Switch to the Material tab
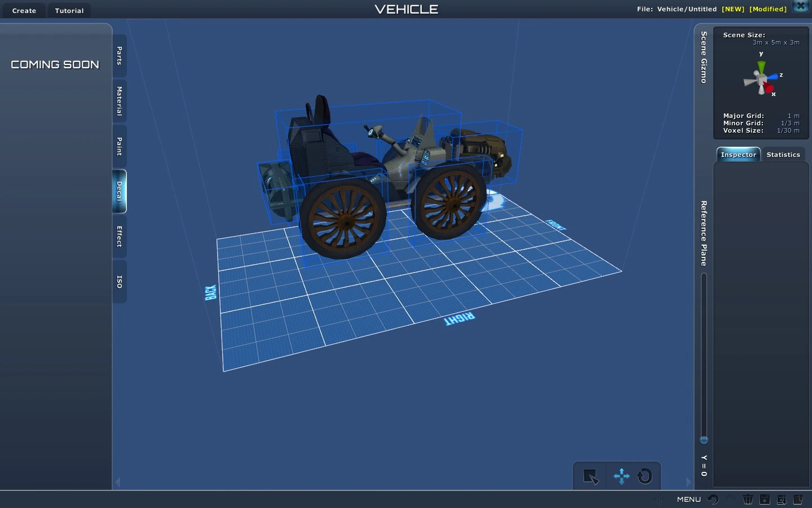This screenshot has width=812, height=508. pyautogui.click(x=120, y=101)
